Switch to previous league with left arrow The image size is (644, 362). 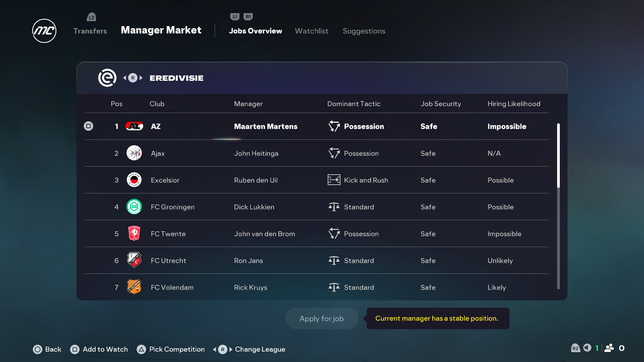(125, 78)
